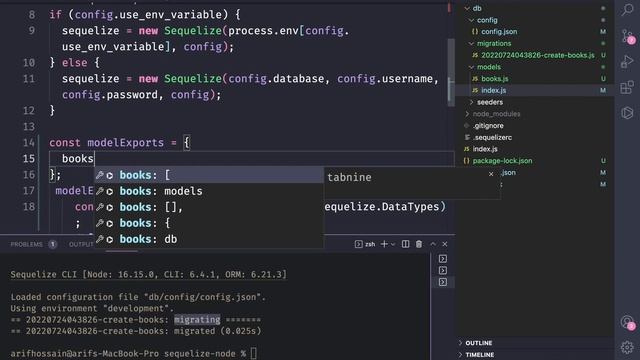Image resolution: width=640 pixels, height=360 pixels.
Task: Open the Tabnine icon in activity bar
Action: point(627,113)
